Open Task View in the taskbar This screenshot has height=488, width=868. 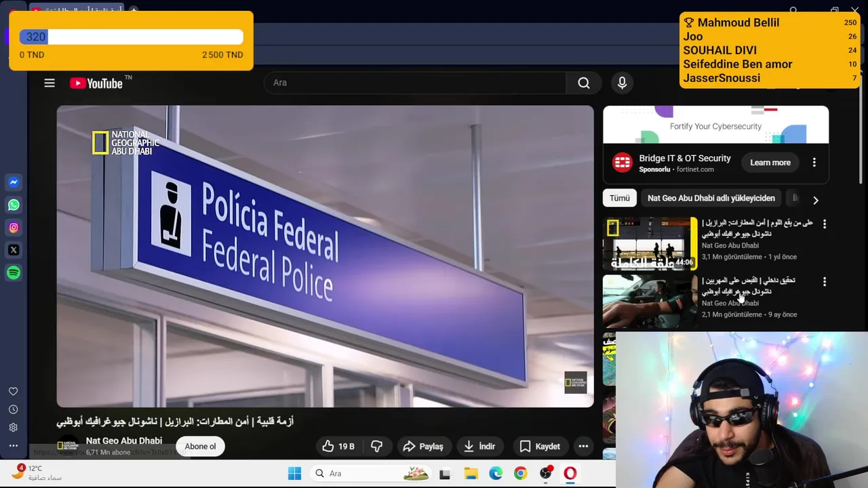445,474
